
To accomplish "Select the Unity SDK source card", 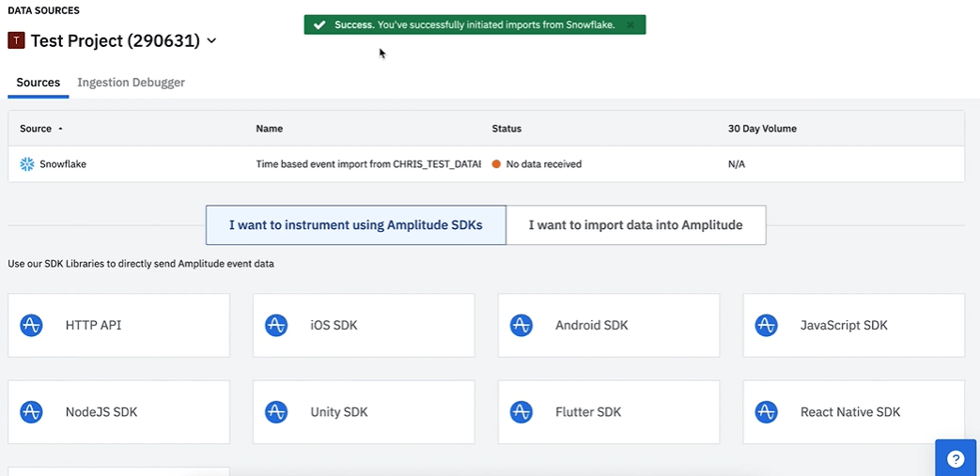I will [364, 412].
